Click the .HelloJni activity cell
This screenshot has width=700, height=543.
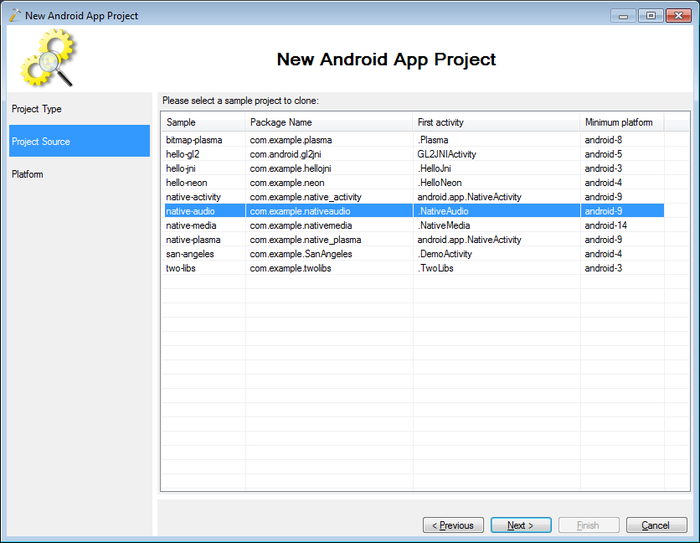coord(434,168)
